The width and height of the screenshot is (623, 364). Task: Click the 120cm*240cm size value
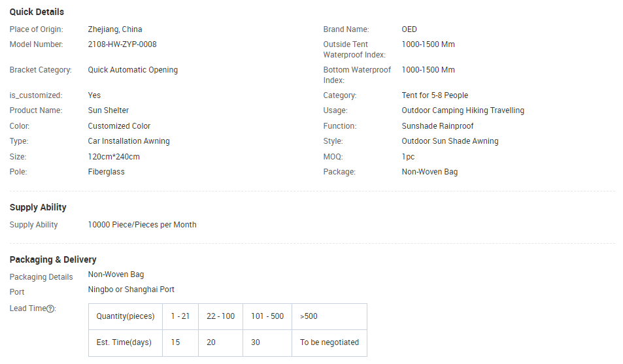pos(114,157)
